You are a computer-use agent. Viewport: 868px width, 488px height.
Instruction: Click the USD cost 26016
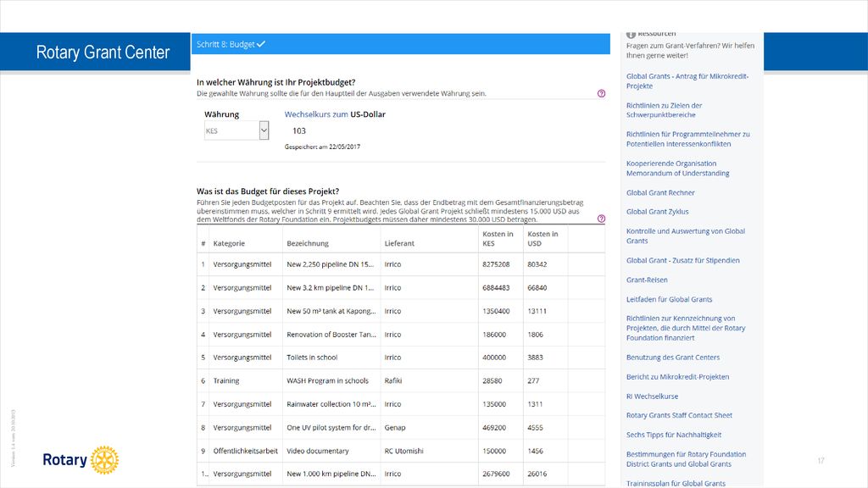click(537, 474)
